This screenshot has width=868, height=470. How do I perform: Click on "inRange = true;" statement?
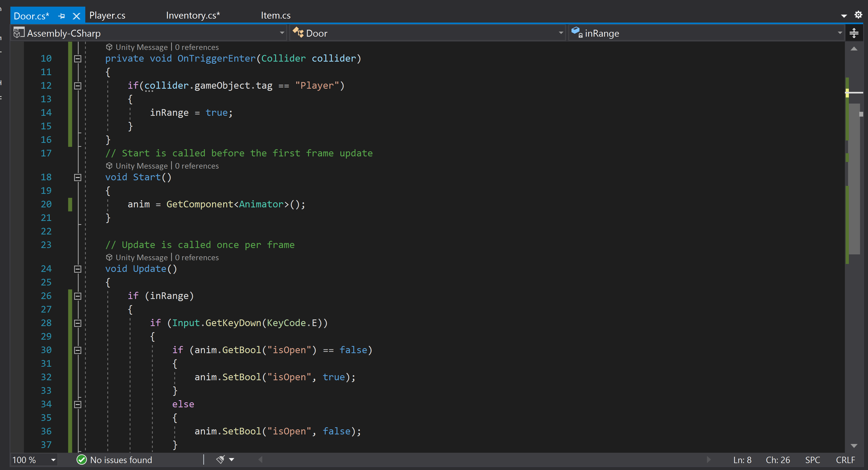pyautogui.click(x=191, y=113)
